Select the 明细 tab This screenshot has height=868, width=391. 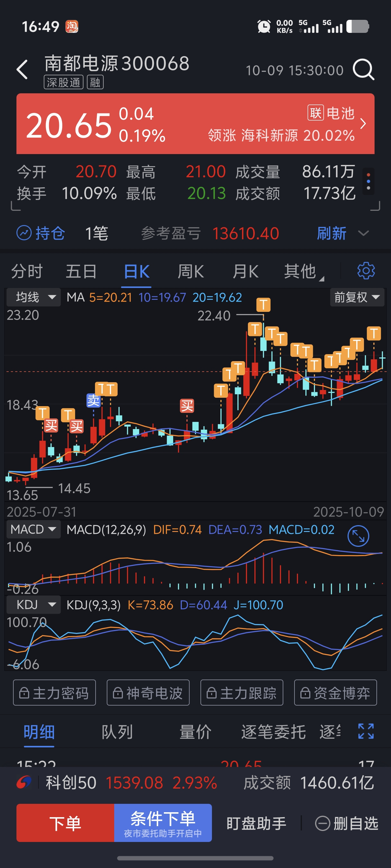[39, 732]
